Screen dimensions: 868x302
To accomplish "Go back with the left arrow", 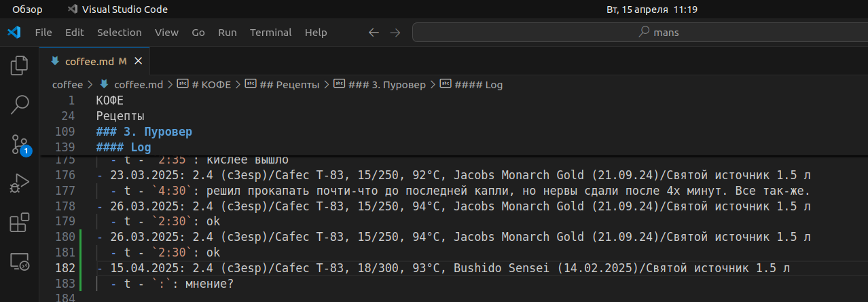I will (x=373, y=33).
